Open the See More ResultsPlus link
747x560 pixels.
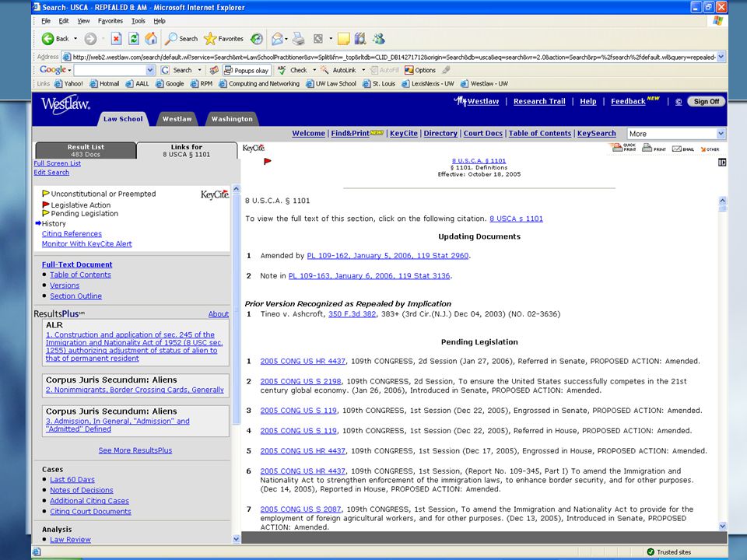pos(135,450)
